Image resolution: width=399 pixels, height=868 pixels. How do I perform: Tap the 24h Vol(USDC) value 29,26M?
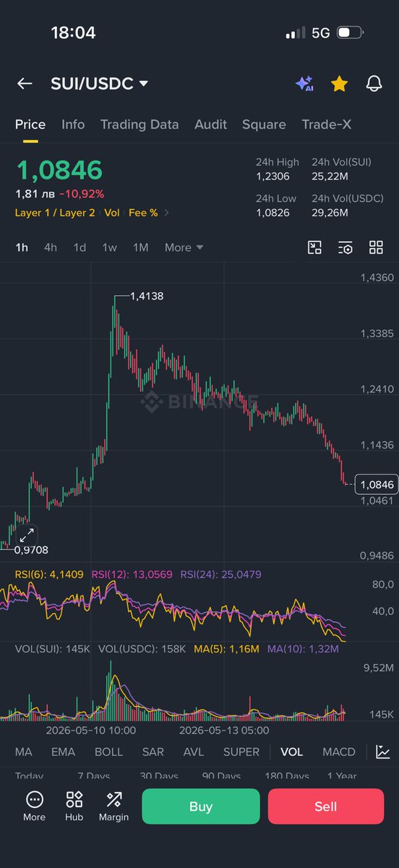pyautogui.click(x=330, y=213)
